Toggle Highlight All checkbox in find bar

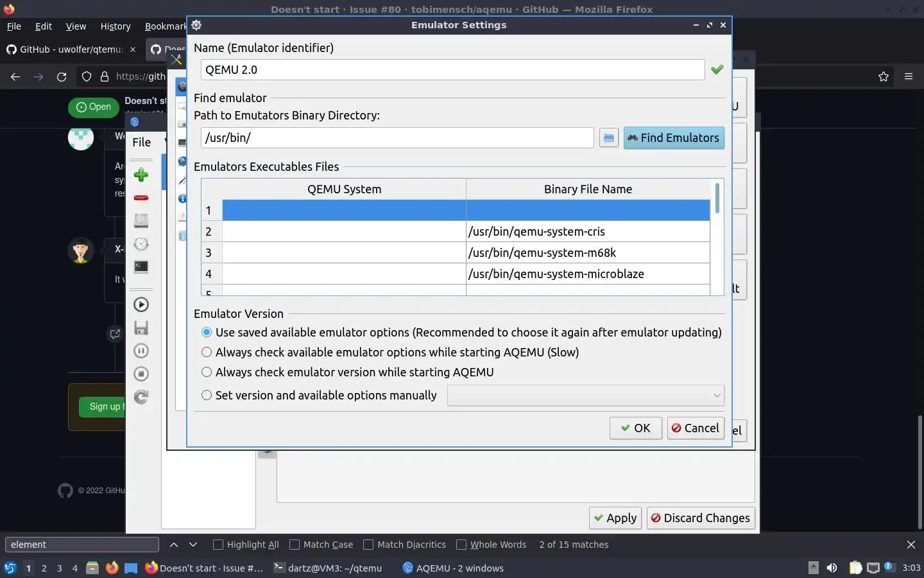(x=218, y=545)
